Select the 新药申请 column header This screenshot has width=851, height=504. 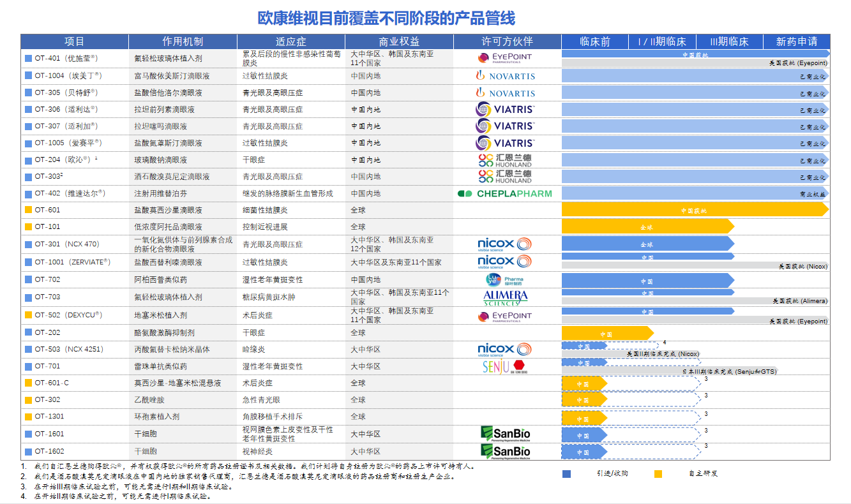(796, 41)
